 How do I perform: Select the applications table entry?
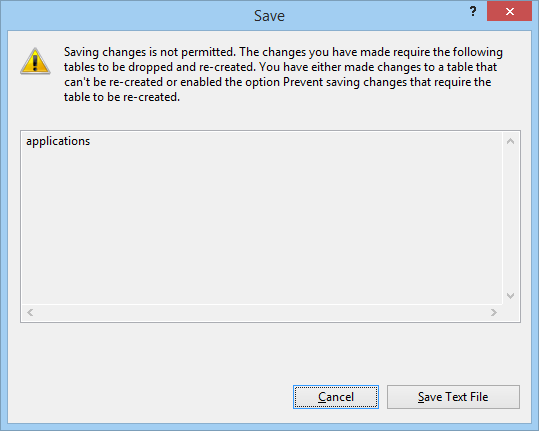[58, 141]
